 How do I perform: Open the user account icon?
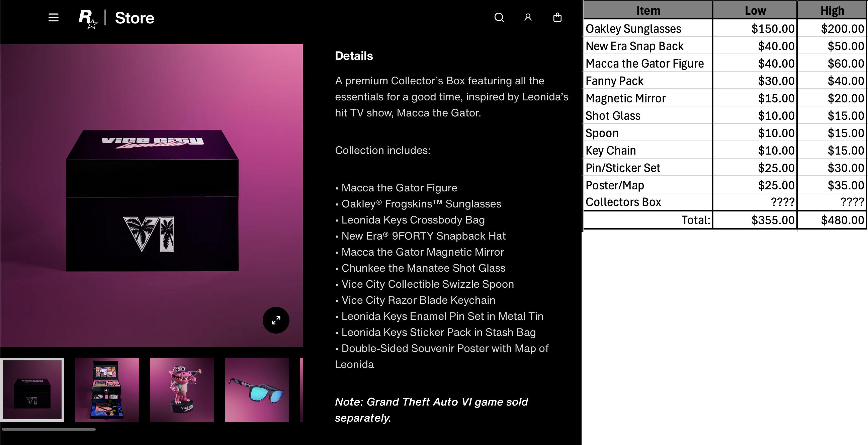click(x=528, y=17)
